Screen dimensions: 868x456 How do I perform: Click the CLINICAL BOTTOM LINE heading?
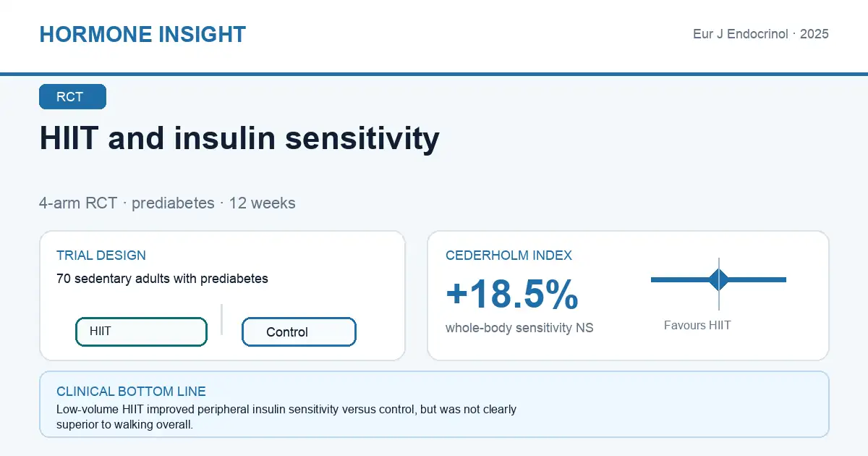point(131,392)
